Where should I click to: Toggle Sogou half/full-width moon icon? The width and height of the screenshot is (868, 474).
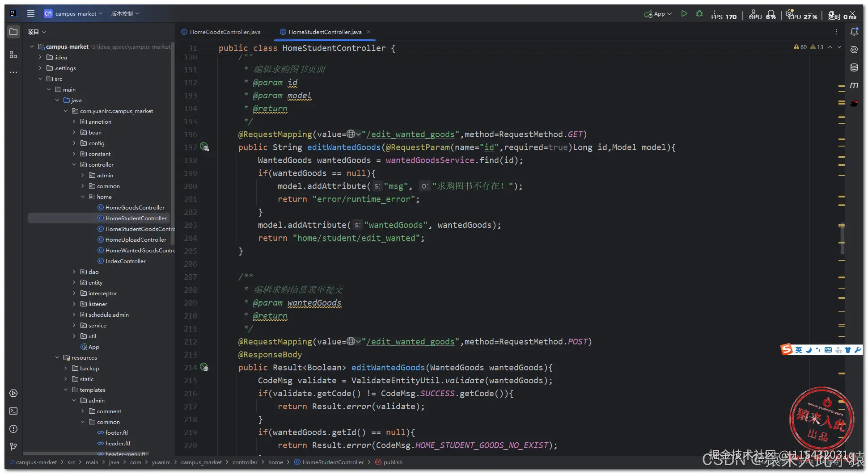pos(809,350)
